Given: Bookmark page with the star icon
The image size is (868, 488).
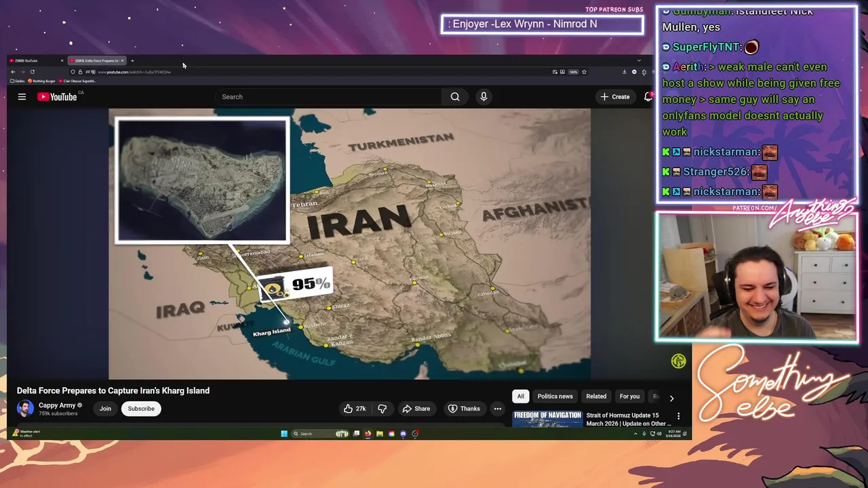Looking at the screenshot, I should click(584, 72).
